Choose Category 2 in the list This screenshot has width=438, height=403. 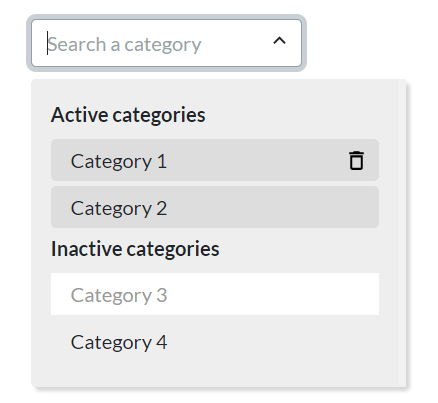[215, 207]
